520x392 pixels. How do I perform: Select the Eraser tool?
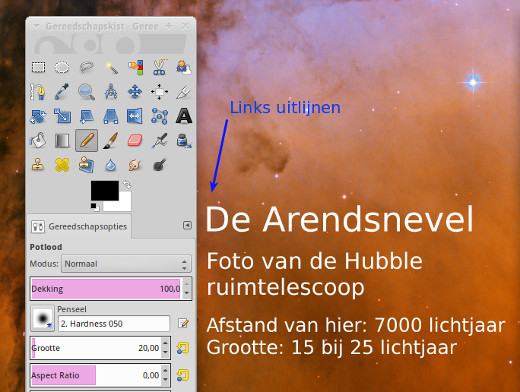(135, 140)
